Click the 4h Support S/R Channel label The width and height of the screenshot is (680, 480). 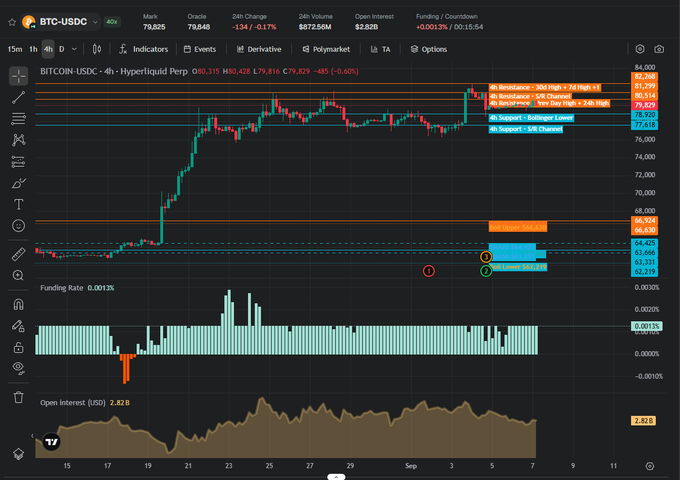(526, 129)
